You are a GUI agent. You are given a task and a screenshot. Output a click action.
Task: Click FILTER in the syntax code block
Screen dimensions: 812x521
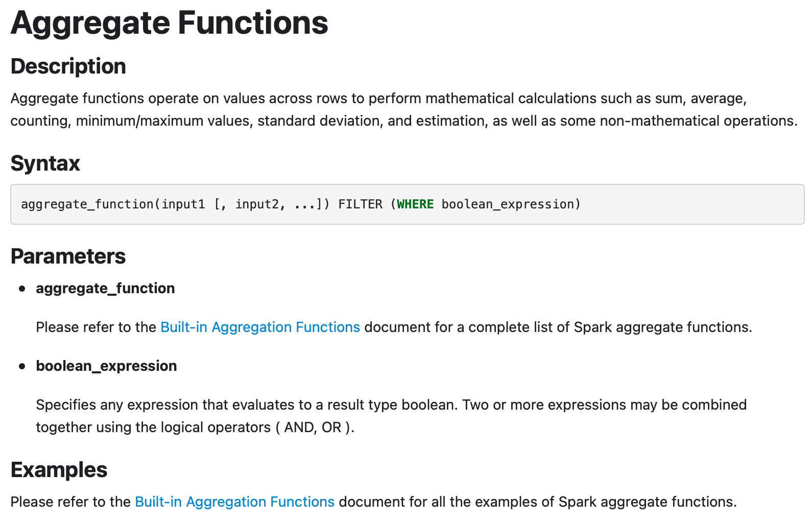[360, 204]
